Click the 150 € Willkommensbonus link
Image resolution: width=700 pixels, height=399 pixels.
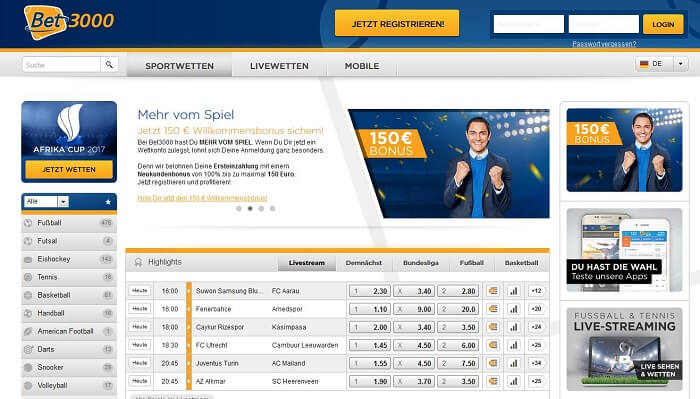(202, 198)
